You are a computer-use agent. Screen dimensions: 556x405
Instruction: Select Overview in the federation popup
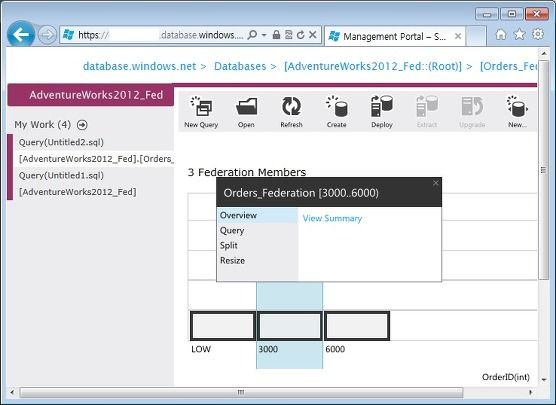click(257, 215)
